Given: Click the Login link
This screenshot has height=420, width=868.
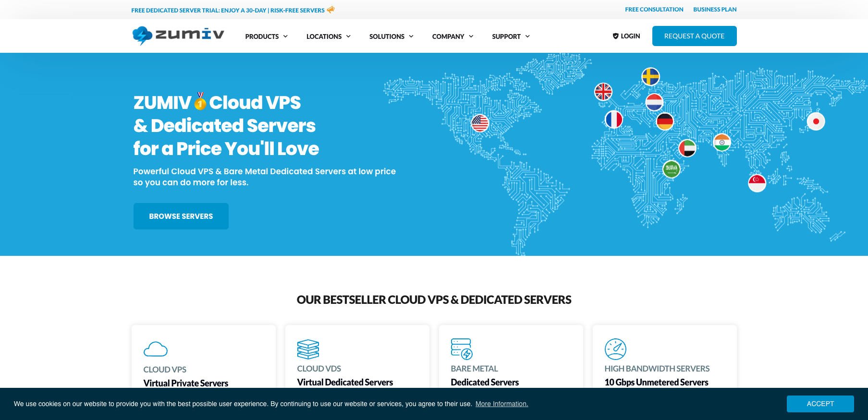Looking at the screenshot, I should [626, 36].
